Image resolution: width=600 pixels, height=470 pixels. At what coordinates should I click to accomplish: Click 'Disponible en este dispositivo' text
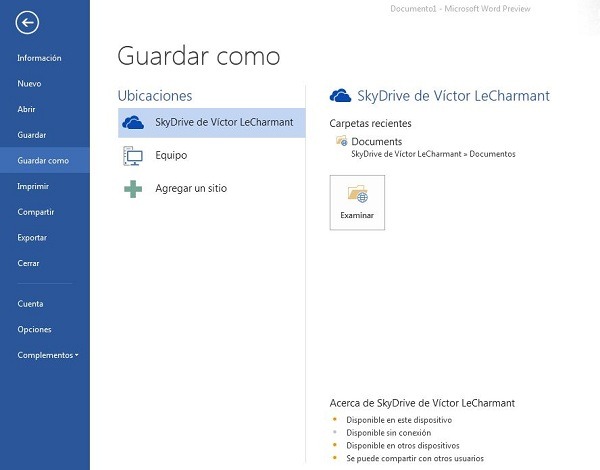tap(399, 420)
